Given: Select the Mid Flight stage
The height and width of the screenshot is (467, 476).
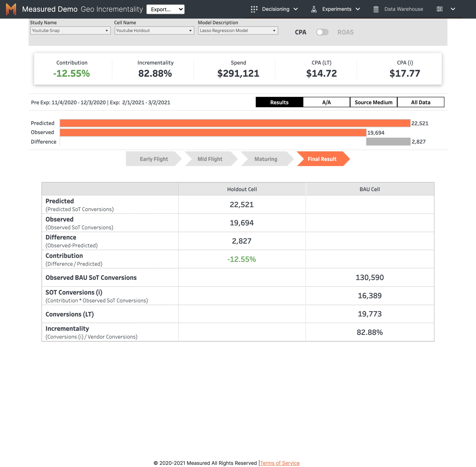Looking at the screenshot, I should pos(210,159).
